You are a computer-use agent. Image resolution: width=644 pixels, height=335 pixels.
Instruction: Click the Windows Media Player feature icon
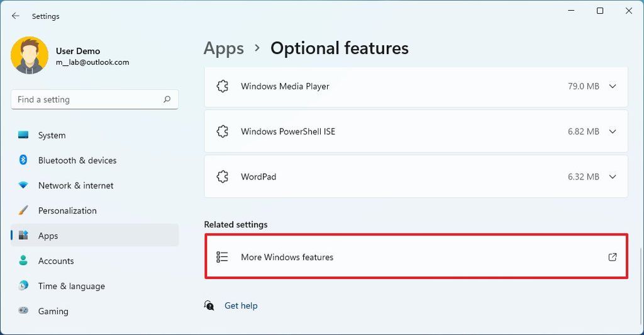pyautogui.click(x=222, y=86)
